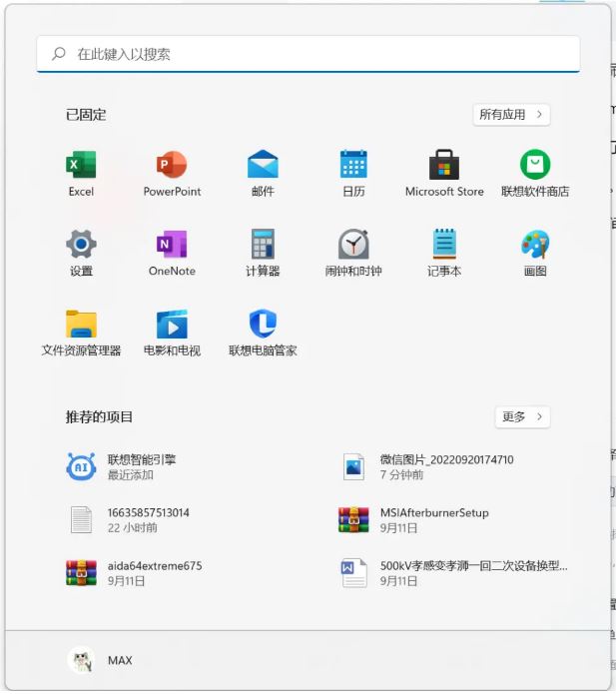The width and height of the screenshot is (616, 694).
Task: Click the 推荐的项目 section heading
Action: tap(99, 417)
